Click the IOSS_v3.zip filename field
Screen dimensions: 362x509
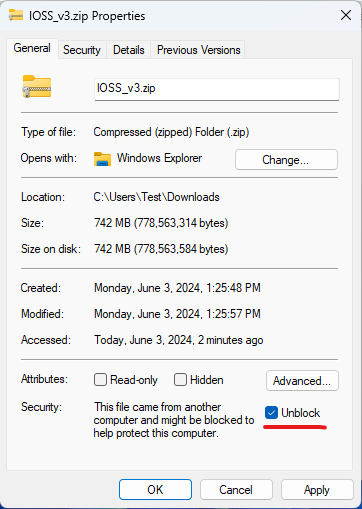217,89
